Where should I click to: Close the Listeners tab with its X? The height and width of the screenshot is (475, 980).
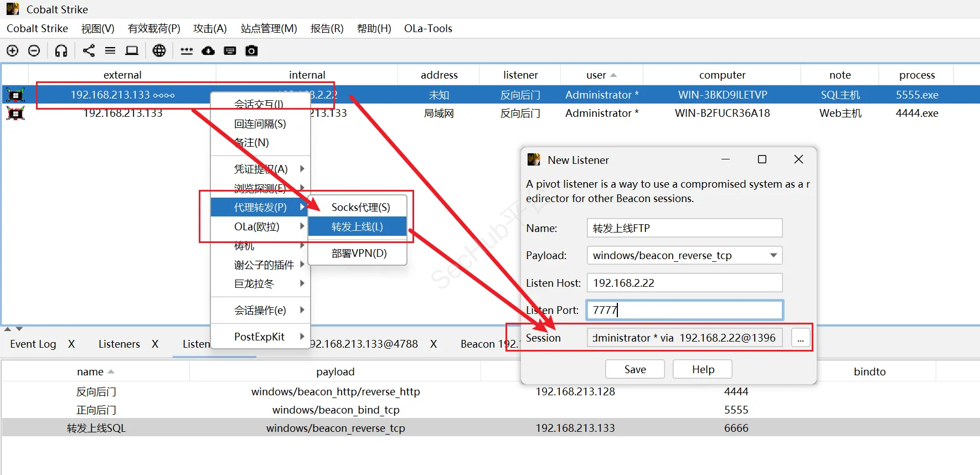coord(155,344)
